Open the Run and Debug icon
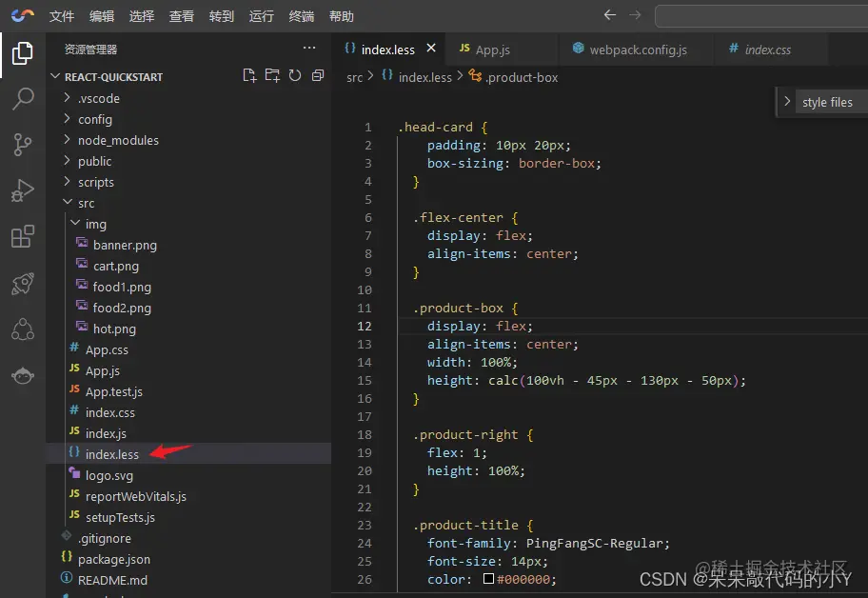Viewport: 868px width, 598px height. pyautogui.click(x=23, y=190)
